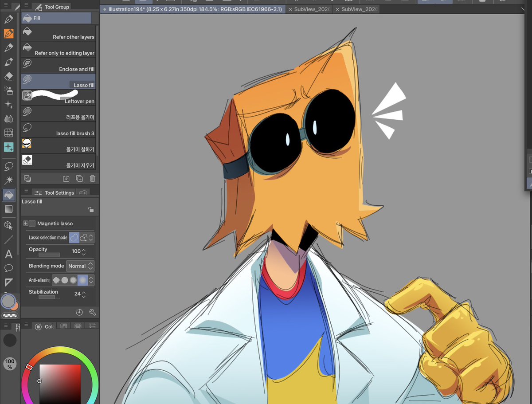532x404 pixels.
Task: Select the Enclose and fill sub tool
Action: tap(58, 65)
